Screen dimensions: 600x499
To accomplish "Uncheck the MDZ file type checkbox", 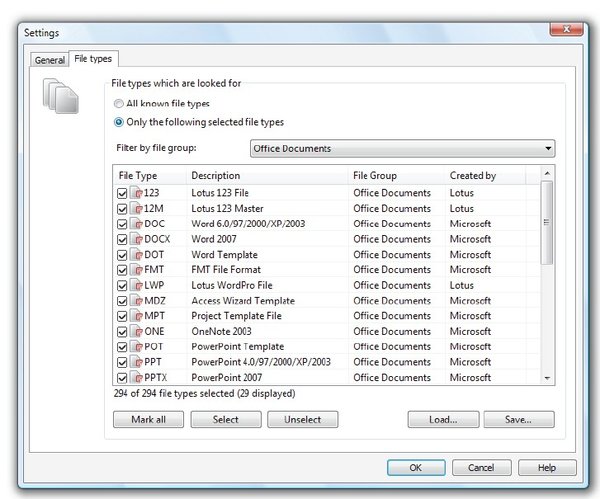I will (122, 301).
